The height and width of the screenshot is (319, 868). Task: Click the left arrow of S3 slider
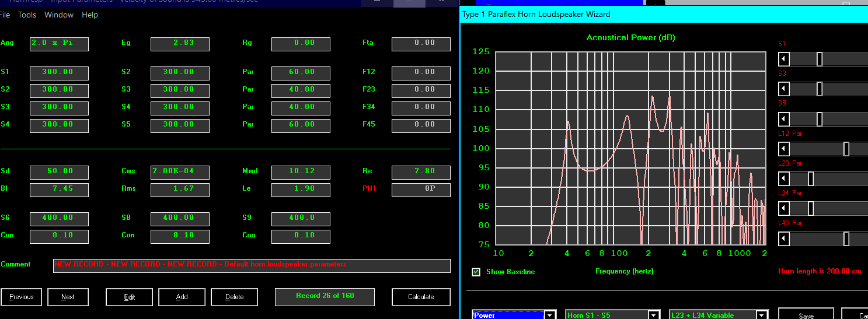(x=784, y=89)
